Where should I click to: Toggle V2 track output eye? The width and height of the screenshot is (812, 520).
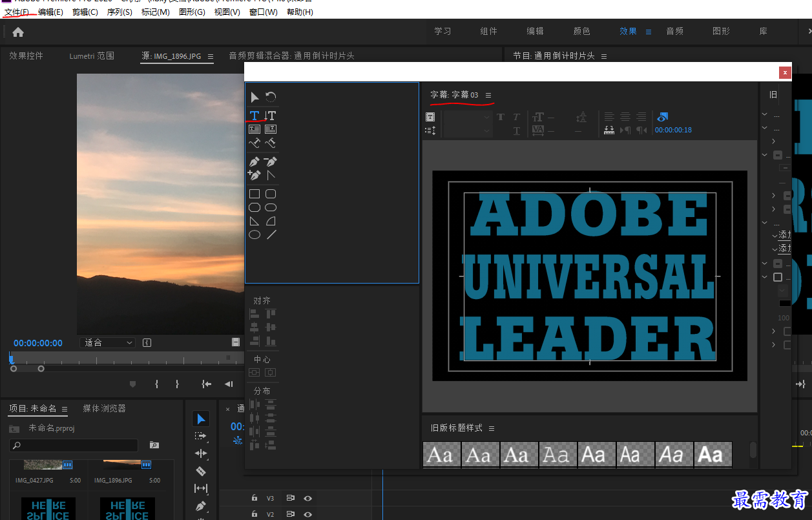(x=307, y=514)
